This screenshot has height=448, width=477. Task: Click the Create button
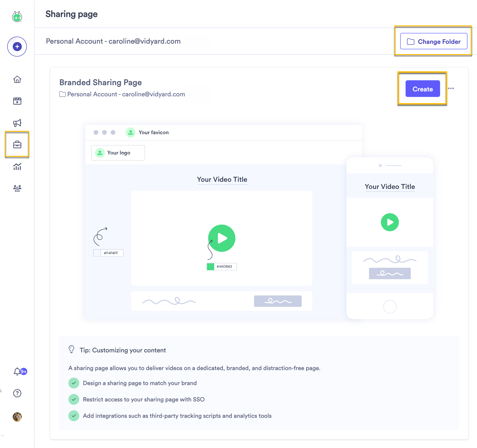[422, 89]
